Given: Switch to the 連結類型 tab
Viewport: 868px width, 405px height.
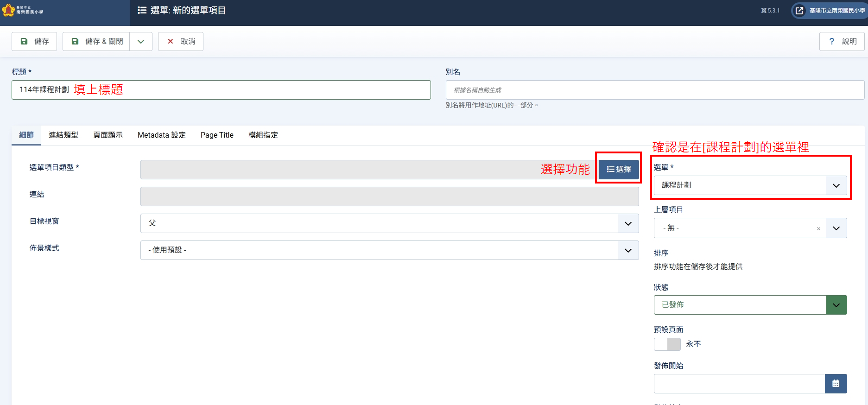Looking at the screenshot, I should click(x=63, y=135).
